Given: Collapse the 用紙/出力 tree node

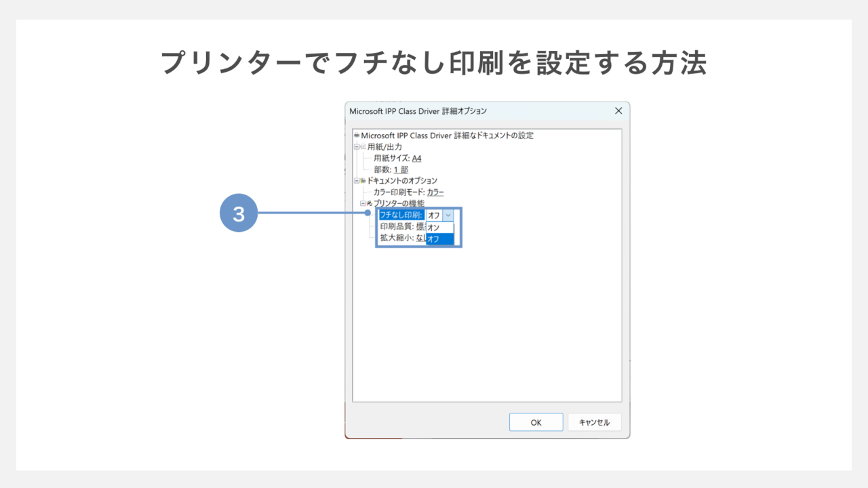Looking at the screenshot, I should point(357,146).
